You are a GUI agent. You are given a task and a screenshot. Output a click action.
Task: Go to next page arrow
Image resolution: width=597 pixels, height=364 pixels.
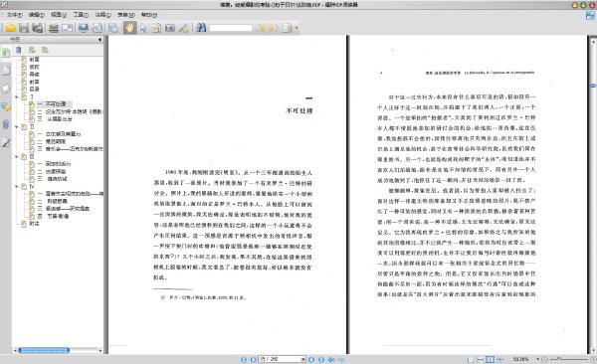[311, 359]
